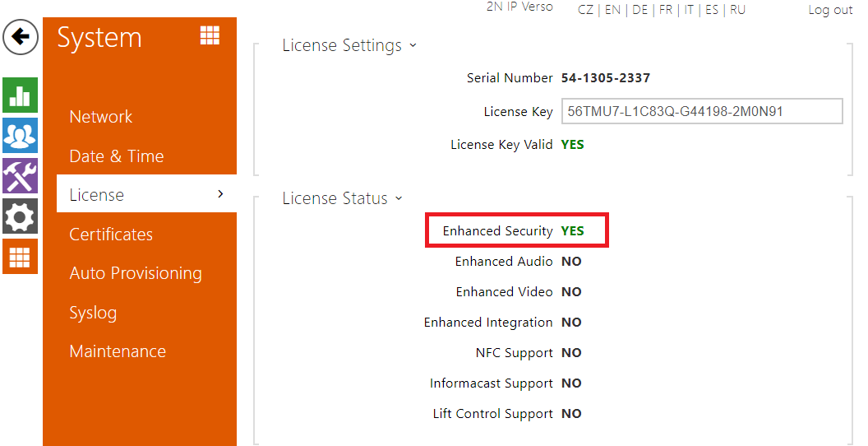Open the green Status chart icon
Viewport: 868px width, 446px height.
click(20, 95)
